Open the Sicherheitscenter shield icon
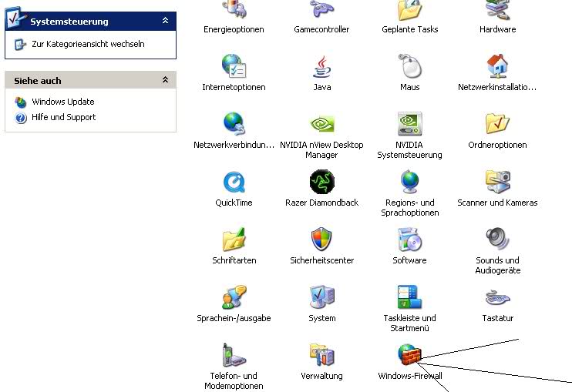572x392 pixels. point(321,240)
